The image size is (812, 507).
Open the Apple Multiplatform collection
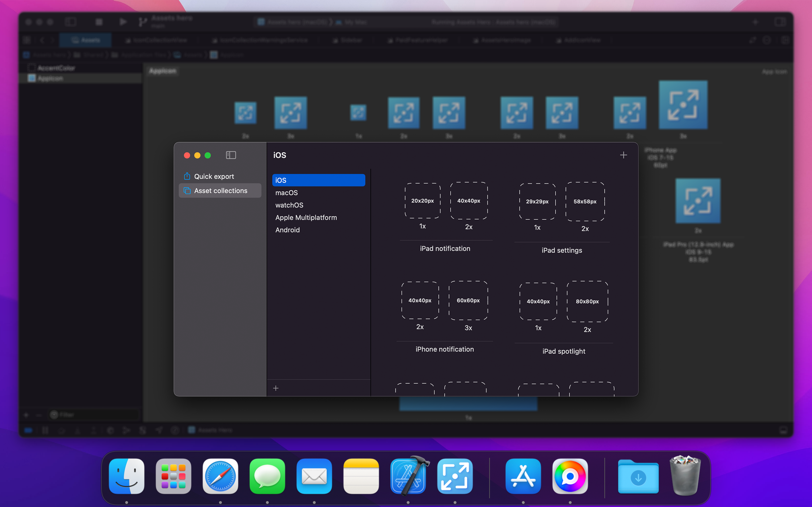click(306, 217)
